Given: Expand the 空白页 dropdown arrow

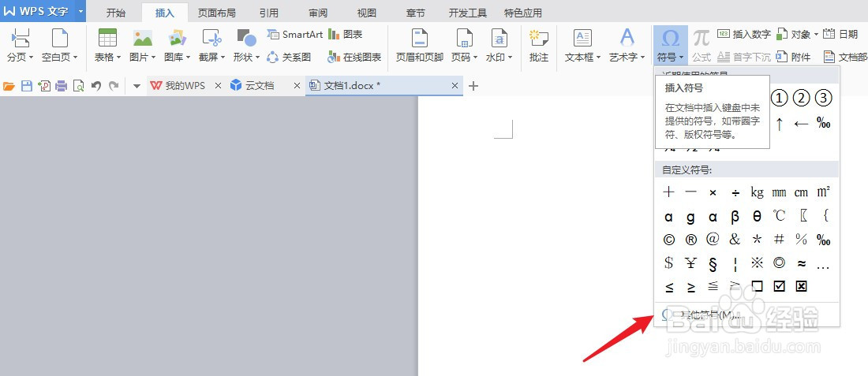Looking at the screenshot, I should (x=75, y=58).
